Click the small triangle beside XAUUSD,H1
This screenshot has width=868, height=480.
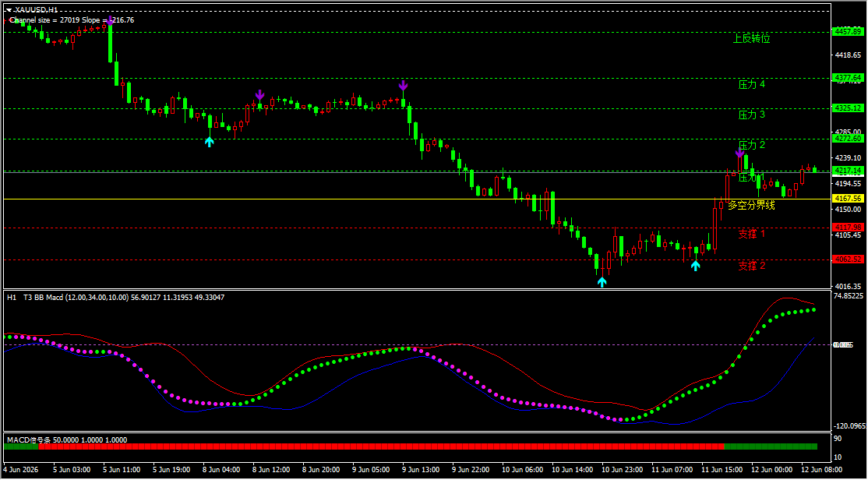(x=9, y=10)
